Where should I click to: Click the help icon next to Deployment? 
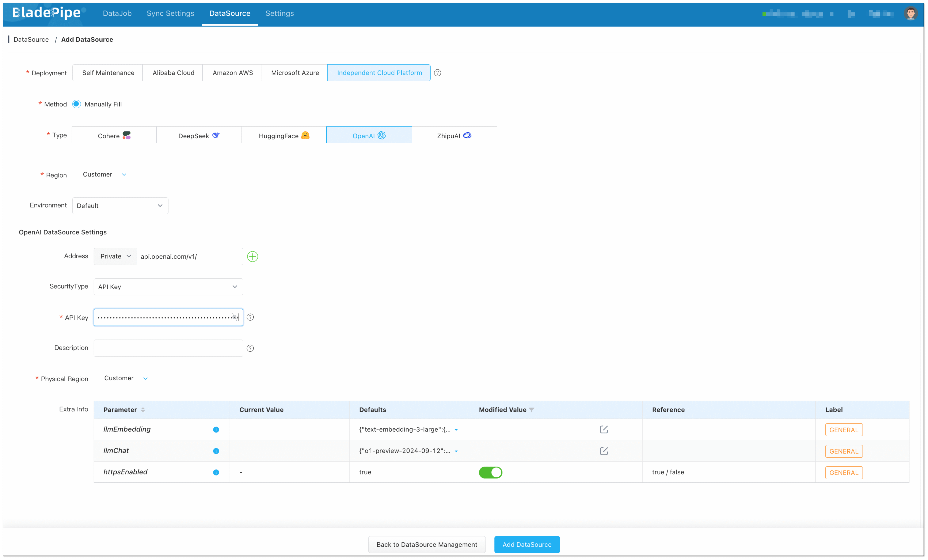437,73
